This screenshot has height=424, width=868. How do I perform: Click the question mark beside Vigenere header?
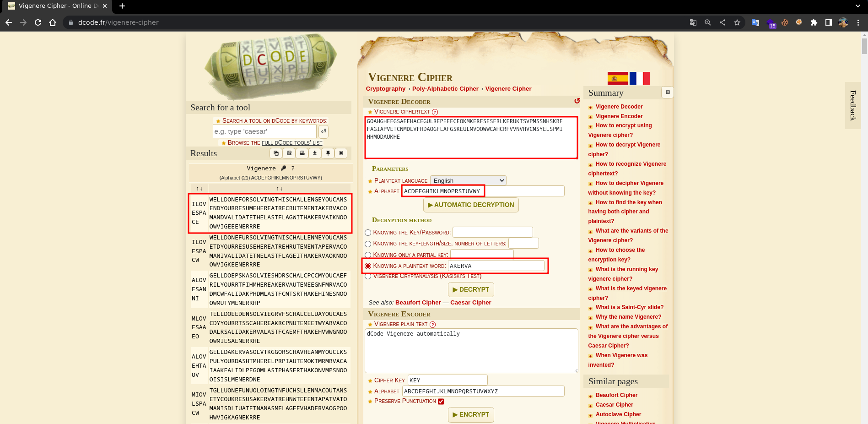pyautogui.click(x=293, y=169)
